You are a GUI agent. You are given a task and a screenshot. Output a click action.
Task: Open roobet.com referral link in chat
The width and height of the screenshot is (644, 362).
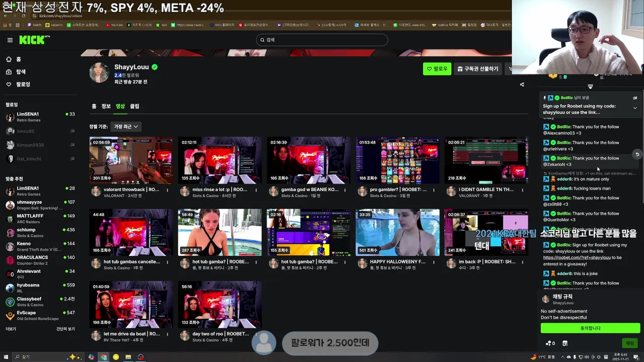[577, 257]
